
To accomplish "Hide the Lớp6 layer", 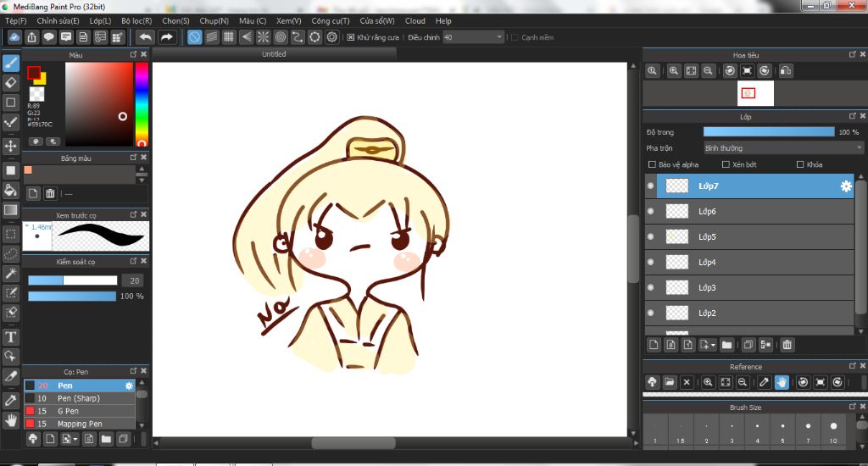I will 650,212.
